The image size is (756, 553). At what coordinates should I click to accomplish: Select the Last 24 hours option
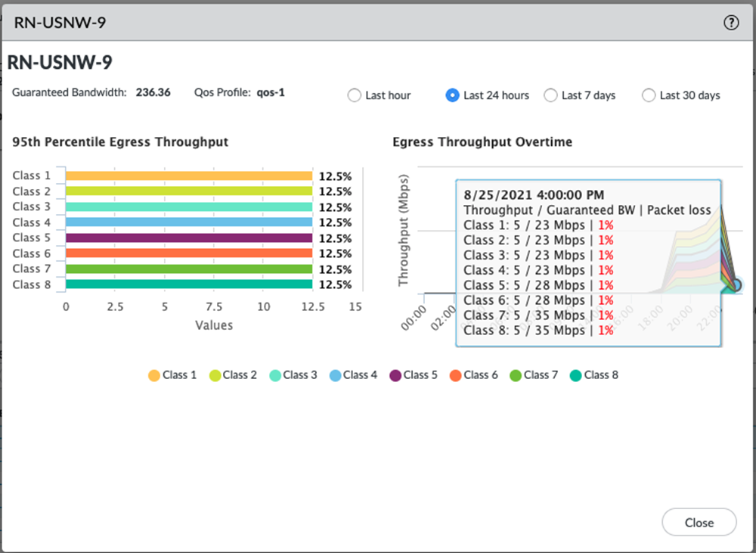[452, 95]
